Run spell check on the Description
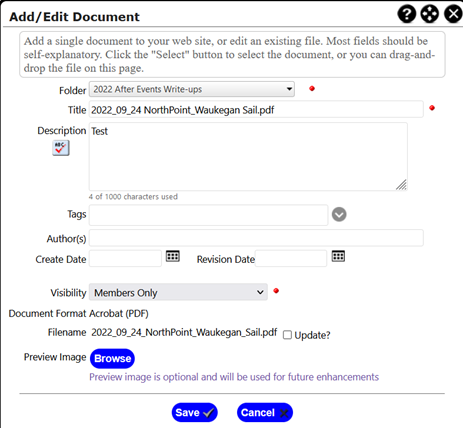This screenshot has height=428, width=463. (x=61, y=148)
